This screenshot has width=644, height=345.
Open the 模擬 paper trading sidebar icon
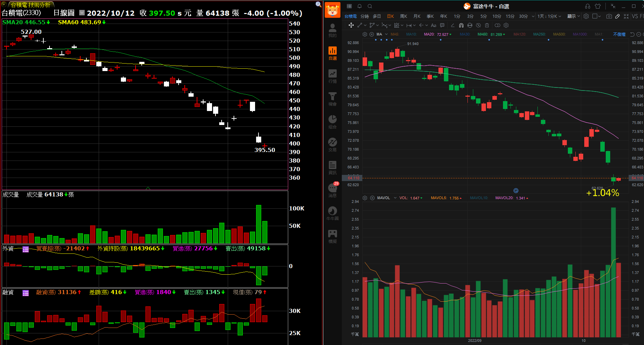tap(332, 236)
